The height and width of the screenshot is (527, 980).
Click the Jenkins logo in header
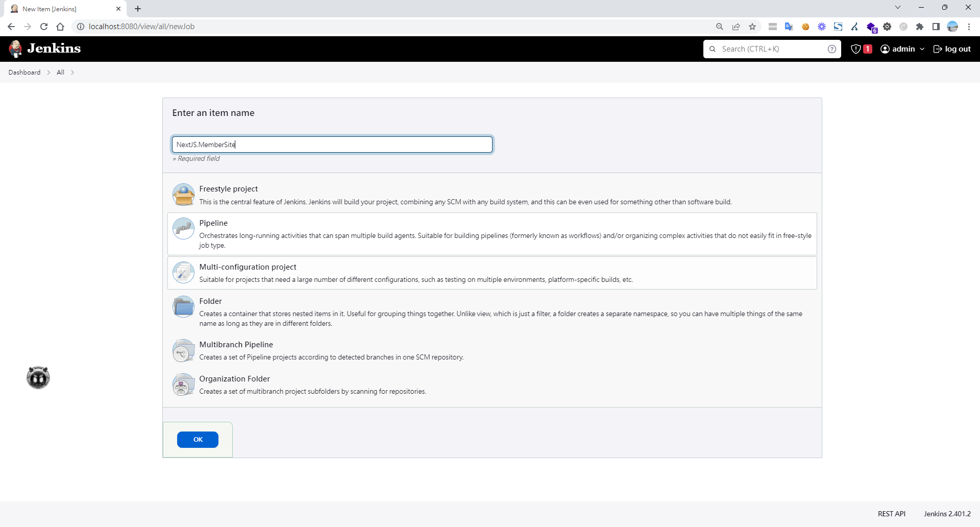[45, 49]
